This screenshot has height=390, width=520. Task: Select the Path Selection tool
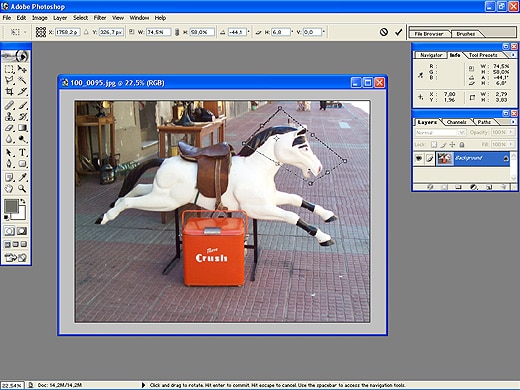[x=9, y=153]
